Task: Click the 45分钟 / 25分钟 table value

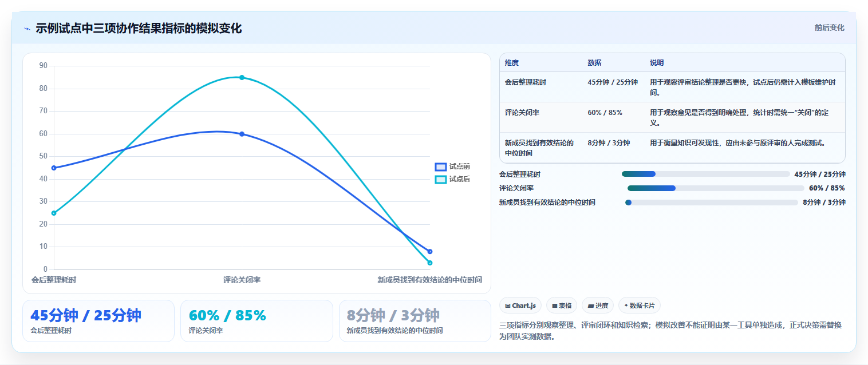Action: coord(613,82)
